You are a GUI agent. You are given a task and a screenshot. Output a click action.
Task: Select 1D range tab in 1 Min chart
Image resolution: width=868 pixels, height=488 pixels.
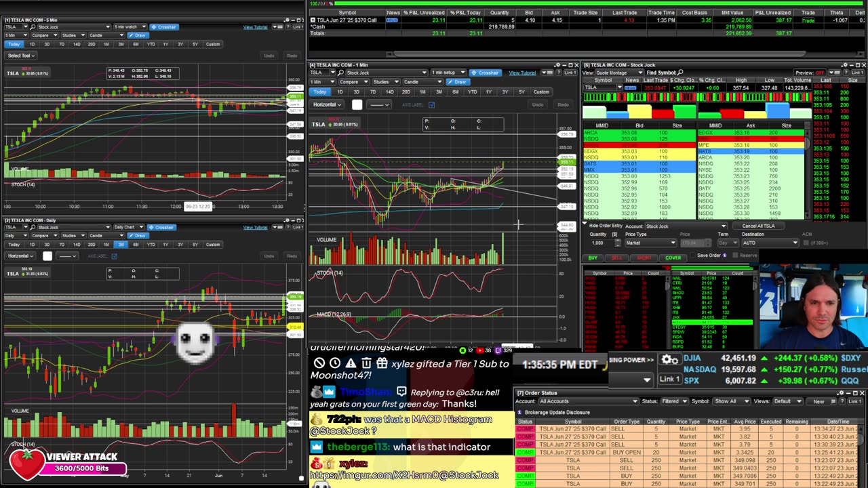point(340,92)
